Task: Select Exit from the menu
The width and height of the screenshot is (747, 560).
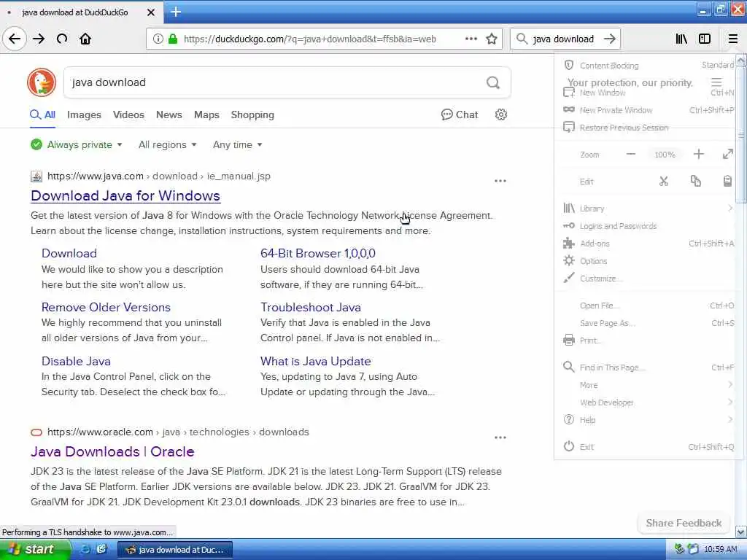Action: [648, 447]
